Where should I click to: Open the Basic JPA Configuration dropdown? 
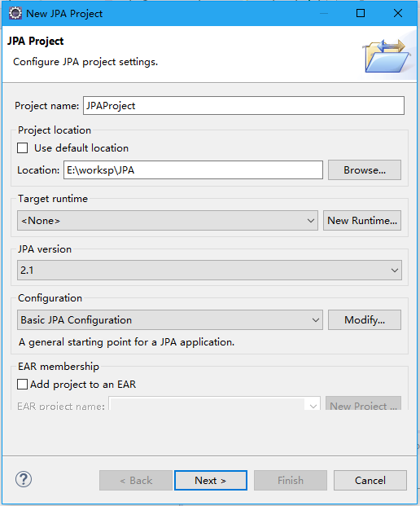(x=170, y=319)
